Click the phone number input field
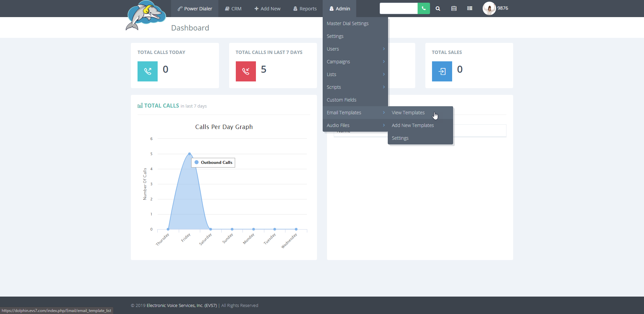 398,8
